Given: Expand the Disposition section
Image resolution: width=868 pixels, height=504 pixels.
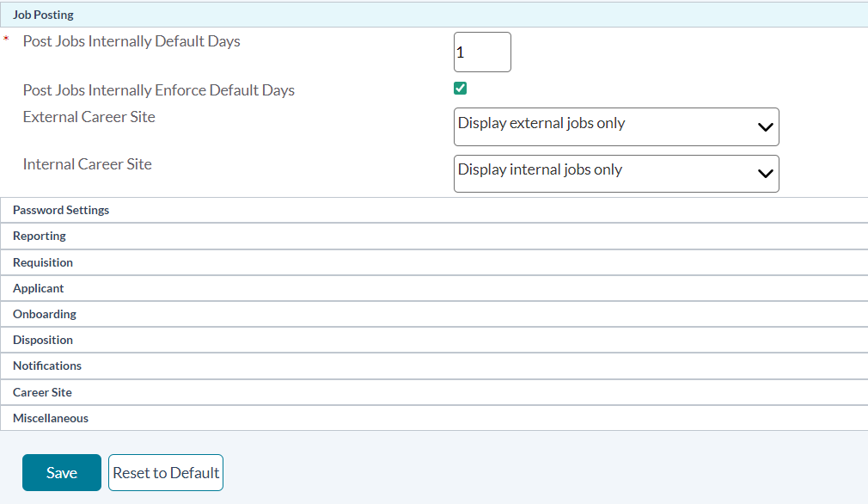Looking at the screenshot, I should coord(43,340).
